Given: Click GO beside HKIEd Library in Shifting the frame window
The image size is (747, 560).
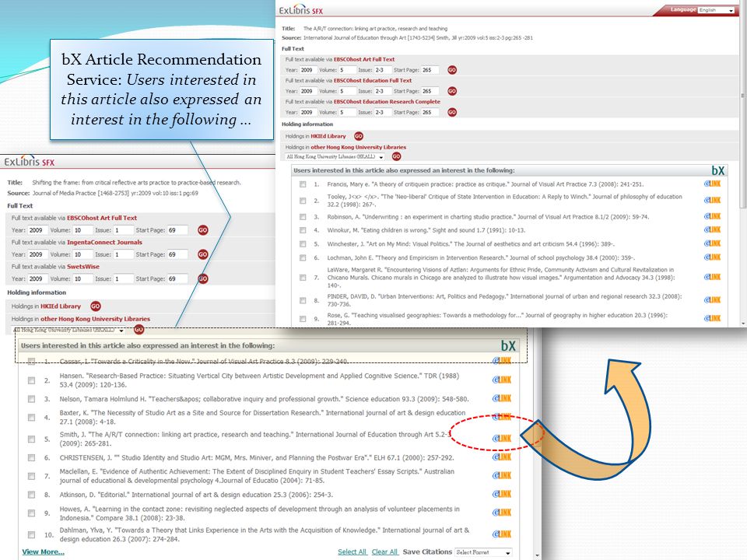Looking at the screenshot, I should 96,306.
